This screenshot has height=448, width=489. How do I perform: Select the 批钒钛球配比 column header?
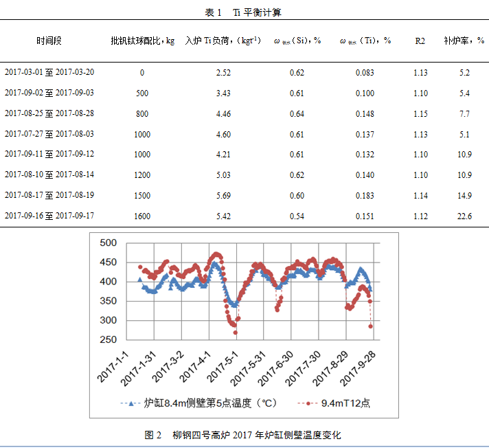[x=142, y=41]
